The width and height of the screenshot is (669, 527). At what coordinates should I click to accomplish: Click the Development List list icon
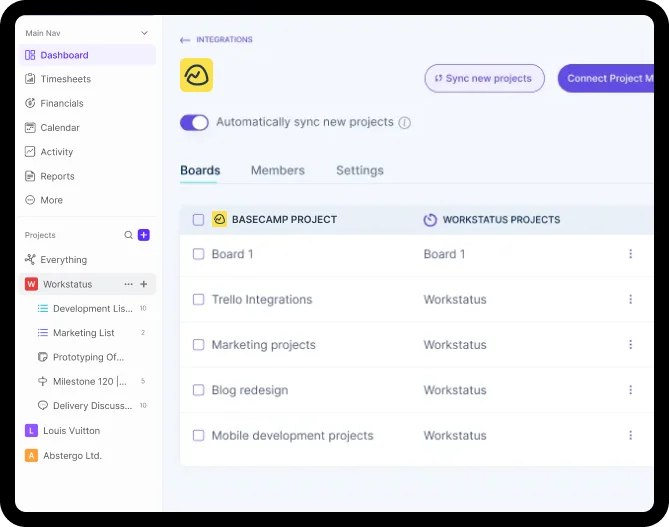[43, 308]
